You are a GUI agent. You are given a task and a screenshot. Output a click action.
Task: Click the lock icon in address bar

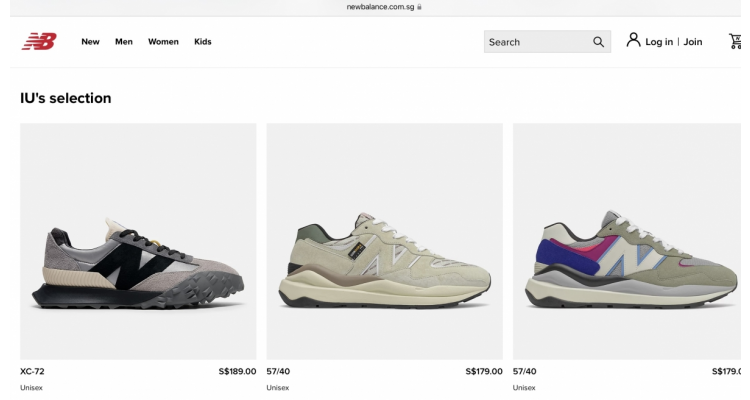pos(419,7)
